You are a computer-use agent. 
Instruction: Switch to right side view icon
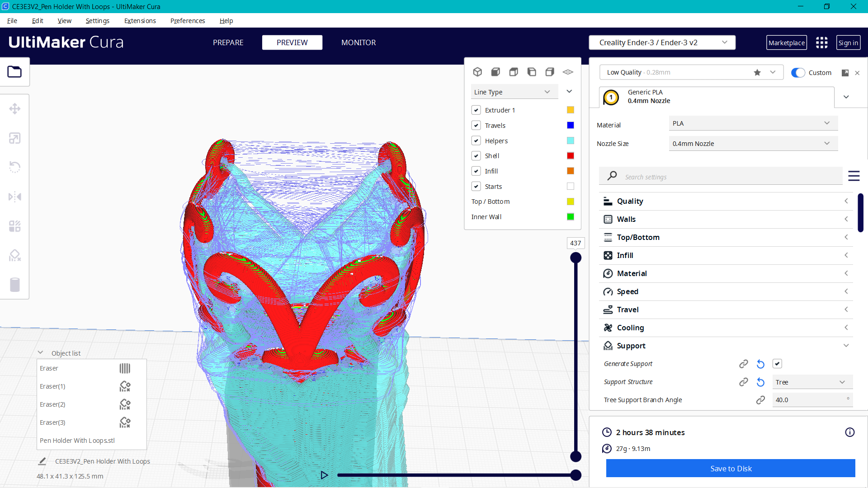tap(550, 72)
